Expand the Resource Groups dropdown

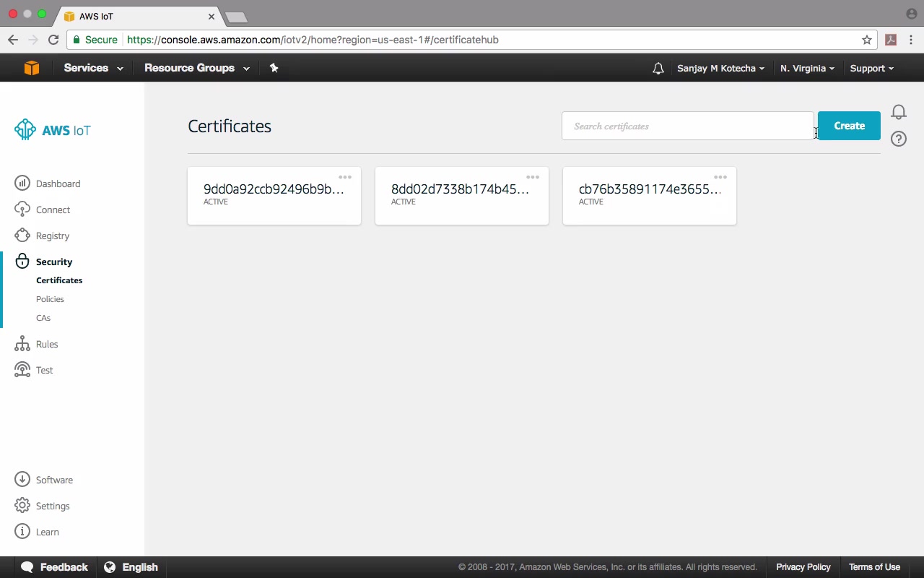pyautogui.click(x=197, y=68)
